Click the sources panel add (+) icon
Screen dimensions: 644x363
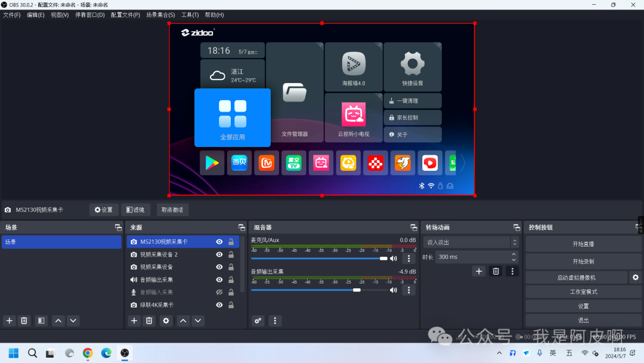pyautogui.click(x=135, y=321)
